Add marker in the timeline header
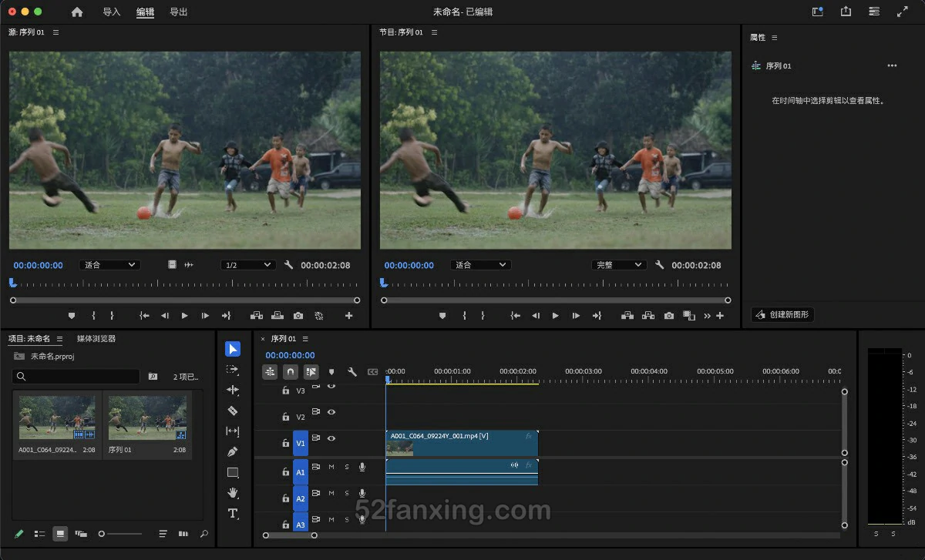 331,372
